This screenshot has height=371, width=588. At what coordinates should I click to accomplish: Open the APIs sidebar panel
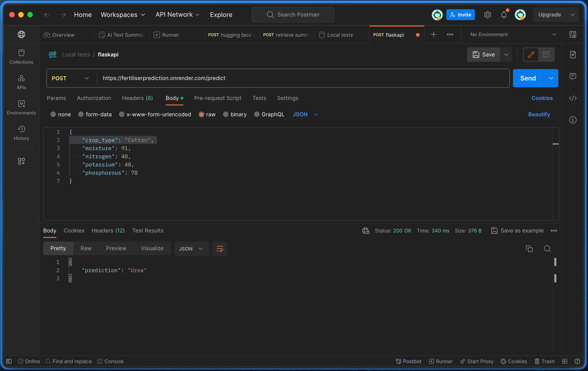click(x=21, y=82)
